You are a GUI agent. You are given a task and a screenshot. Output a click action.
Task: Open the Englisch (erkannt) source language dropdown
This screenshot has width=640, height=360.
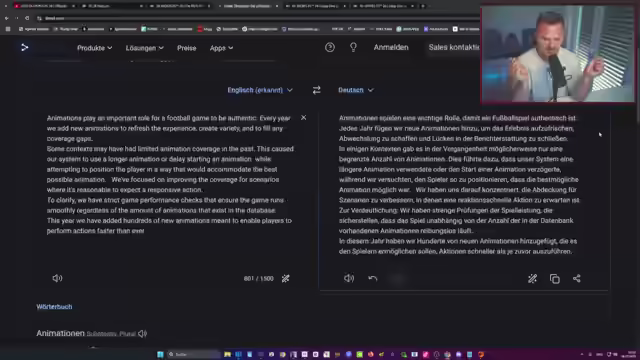click(x=260, y=90)
